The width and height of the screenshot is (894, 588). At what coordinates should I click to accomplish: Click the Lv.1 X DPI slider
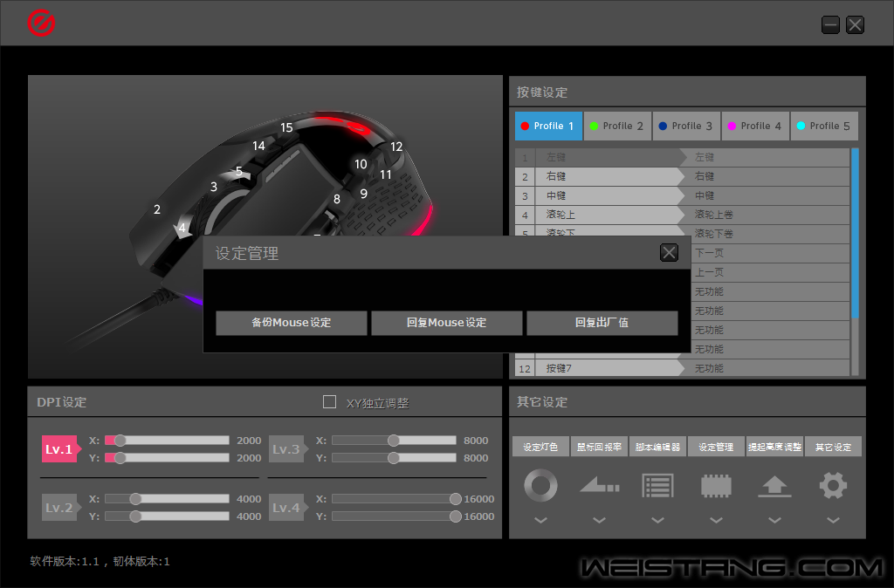[167, 441]
